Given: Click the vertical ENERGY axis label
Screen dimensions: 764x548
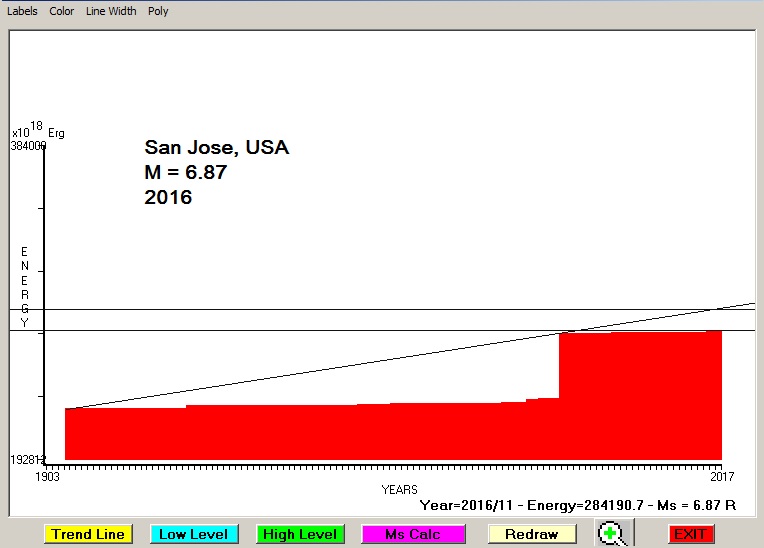Looking at the screenshot, I should coord(25,287).
